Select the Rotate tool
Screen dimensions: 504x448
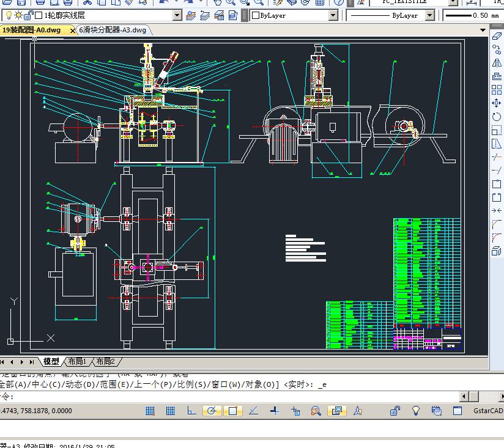point(497,117)
